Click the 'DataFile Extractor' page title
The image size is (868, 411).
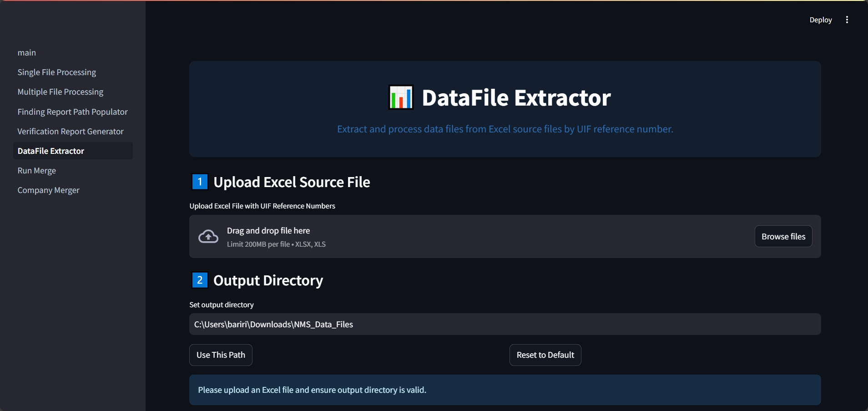coord(516,97)
